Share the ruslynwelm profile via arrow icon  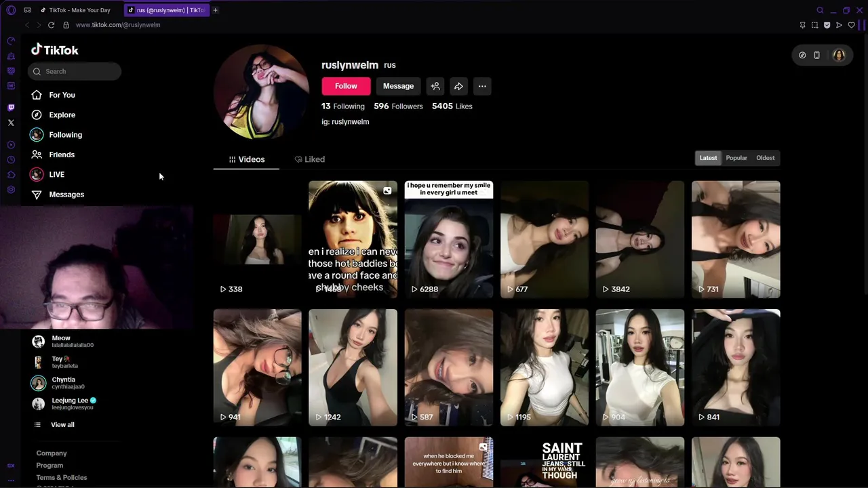(x=458, y=86)
